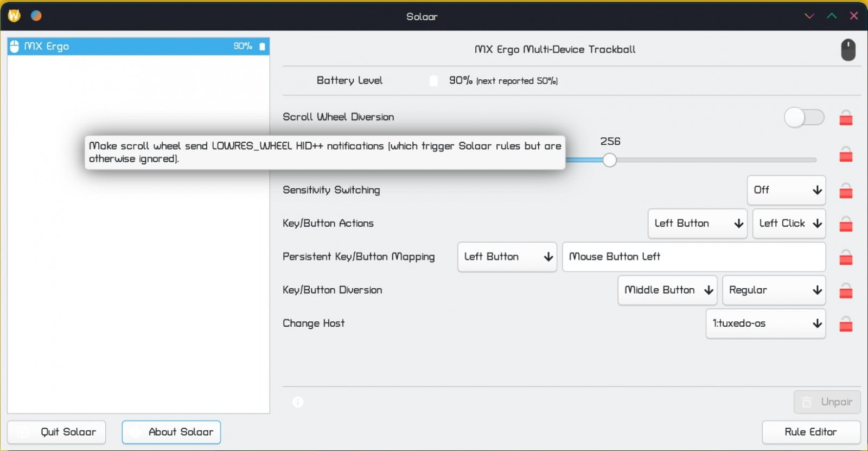Screen dimensions: 868x451
Task: Maximize the Solaar window
Action: [832, 16]
